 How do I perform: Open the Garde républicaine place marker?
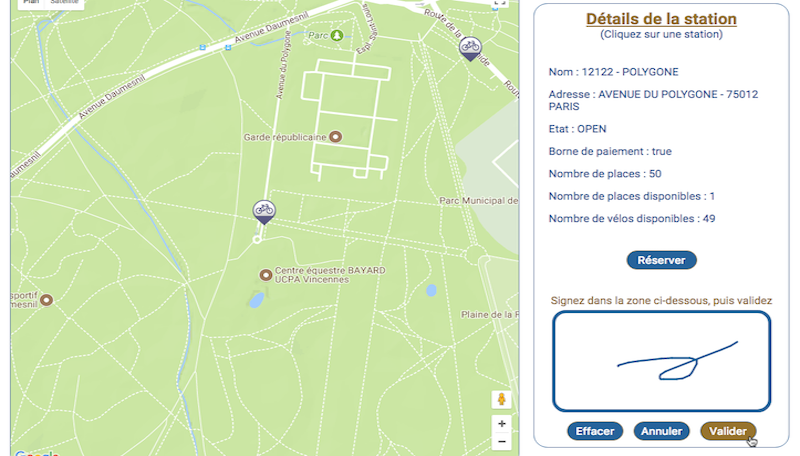[x=335, y=136]
